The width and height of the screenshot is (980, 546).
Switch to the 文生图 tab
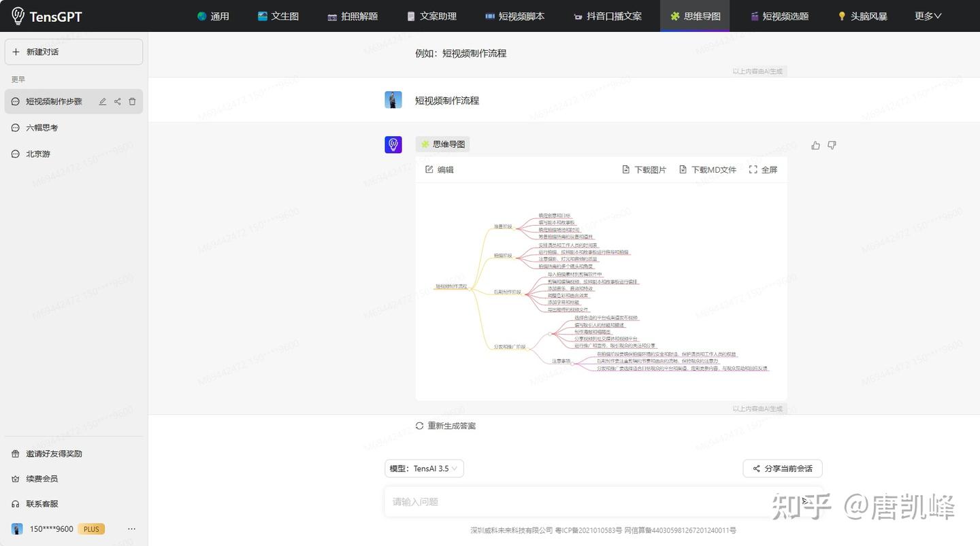pos(278,16)
